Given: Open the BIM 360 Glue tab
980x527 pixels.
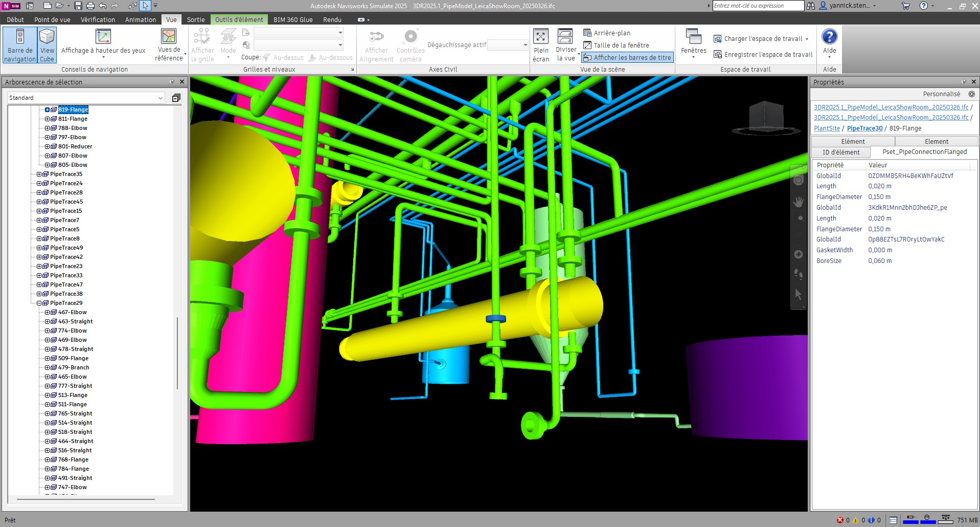Looking at the screenshot, I should (293, 19).
